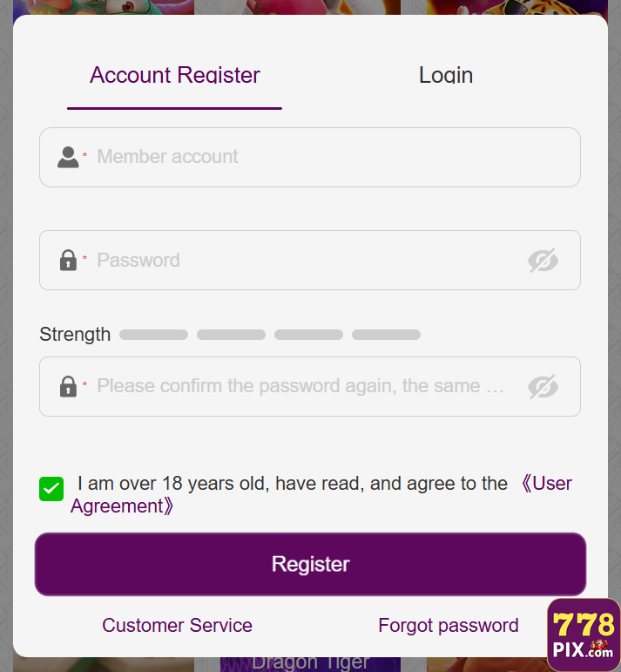Show password using the eye icon

(543, 260)
